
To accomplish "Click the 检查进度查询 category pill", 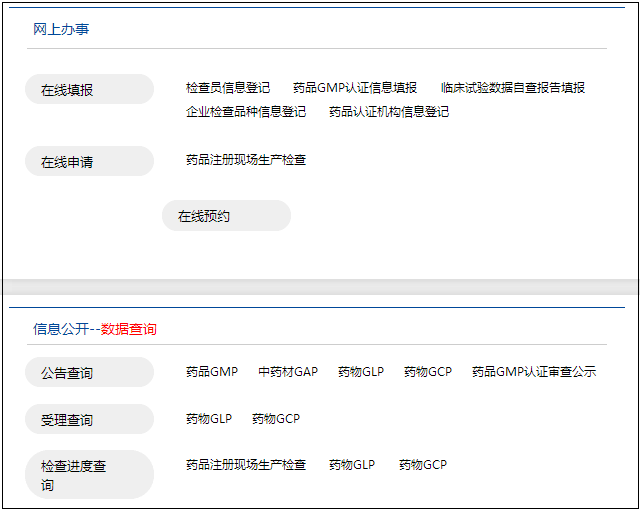I will coord(89,475).
